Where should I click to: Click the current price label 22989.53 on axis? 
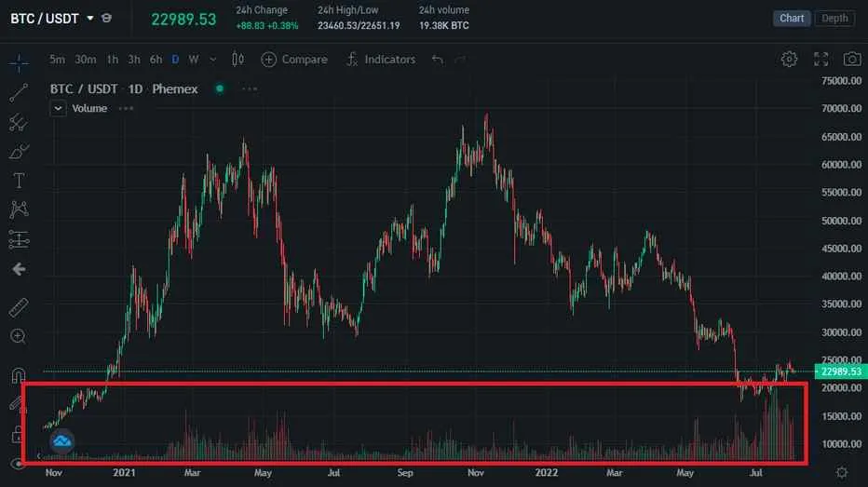pyautogui.click(x=839, y=371)
